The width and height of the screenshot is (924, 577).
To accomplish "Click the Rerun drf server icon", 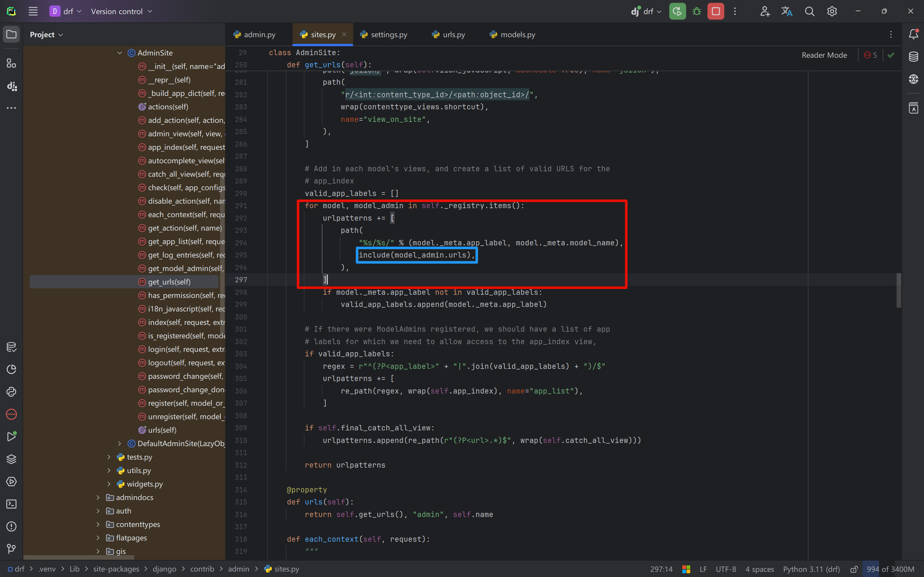I will pos(677,12).
